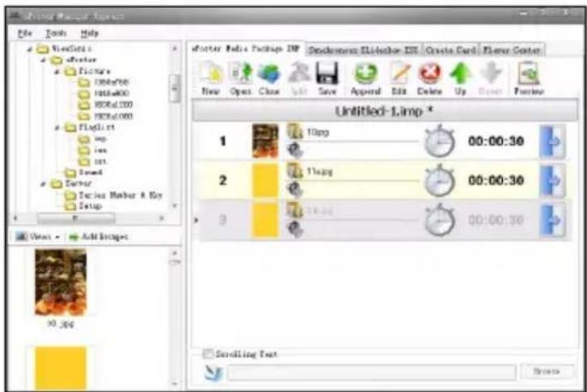Viewport: 587px width, 392px height.
Task: Collapse the Picture folder node
Action: pyautogui.click(x=57, y=71)
